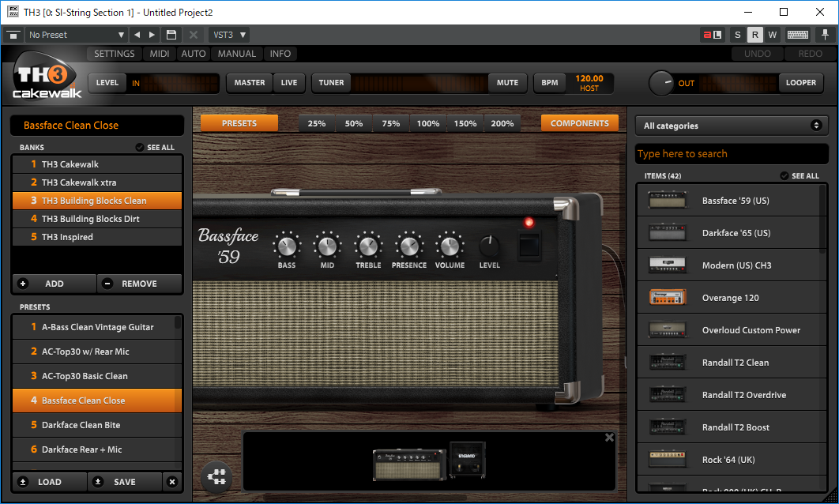This screenshot has height=504, width=839.
Task: Delete preset X icon in toolbar
Action: tap(194, 35)
